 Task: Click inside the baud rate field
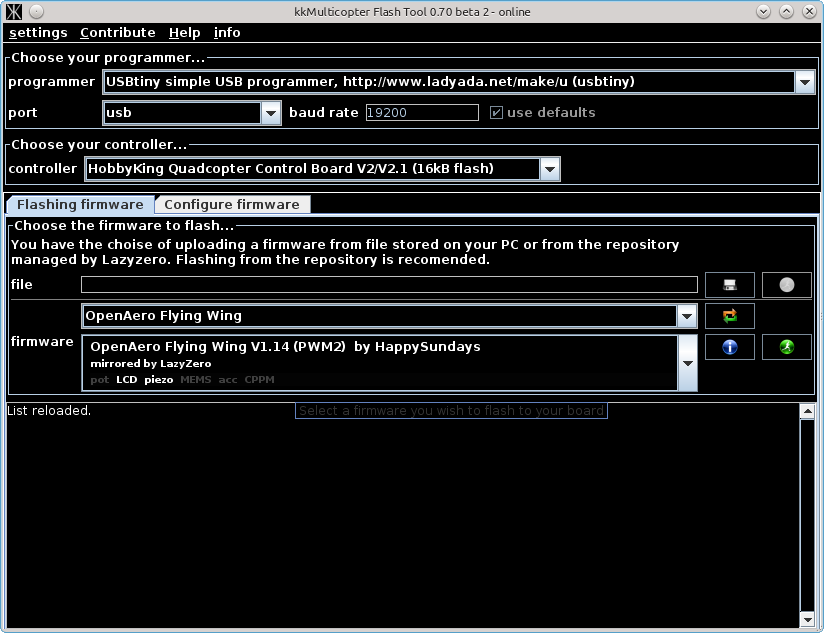tap(420, 112)
